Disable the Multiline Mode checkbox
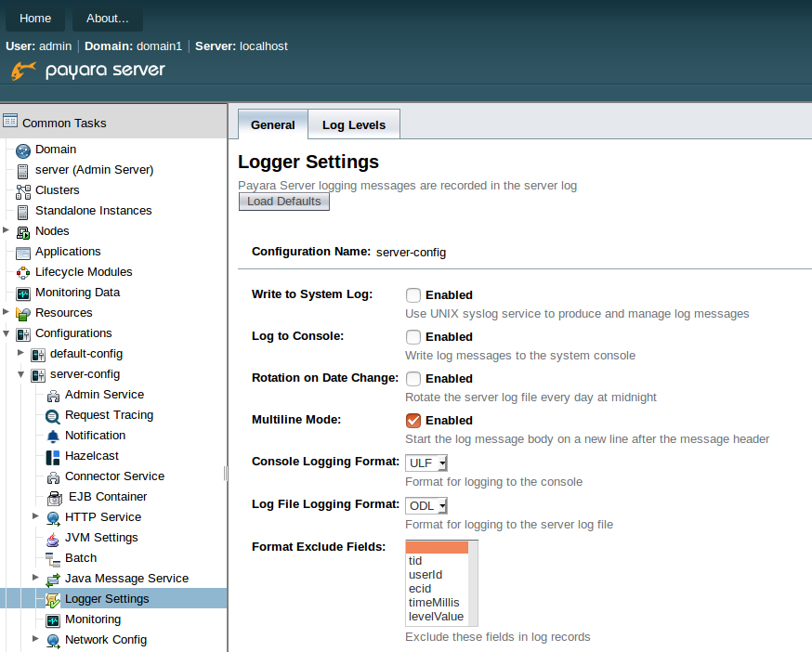The width and height of the screenshot is (812, 652). 413,421
